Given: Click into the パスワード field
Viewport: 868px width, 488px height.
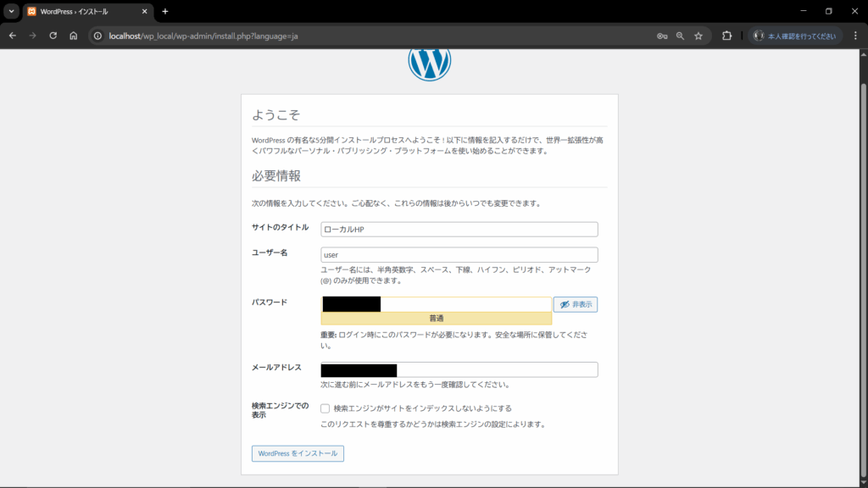Looking at the screenshot, I should 437,304.
